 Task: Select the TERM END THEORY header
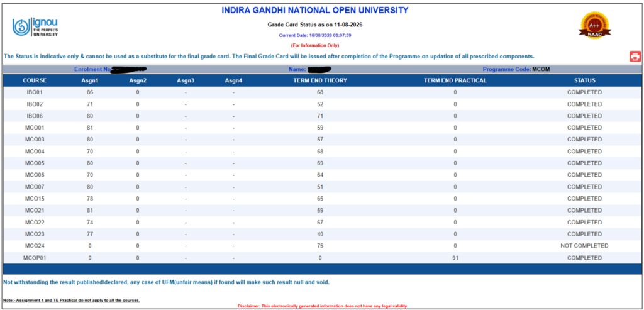[x=320, y=80]
